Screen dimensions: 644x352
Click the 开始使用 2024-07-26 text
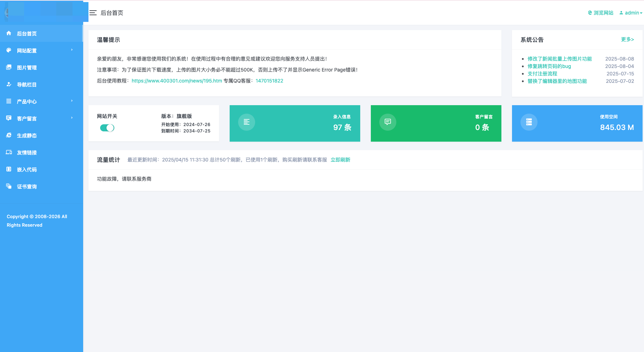(186, 125)
